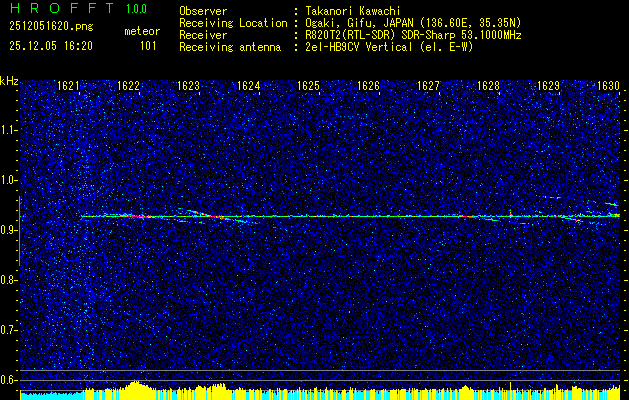Click the 1.0 kHz axis label

click(x=8, y=181)
